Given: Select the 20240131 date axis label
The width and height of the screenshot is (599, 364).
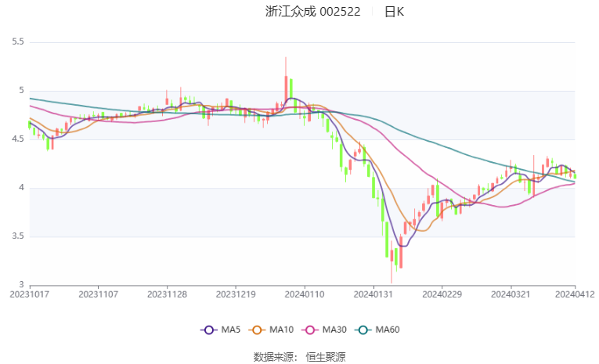Looking at the screenshot, I should click(x=373, y=294).
